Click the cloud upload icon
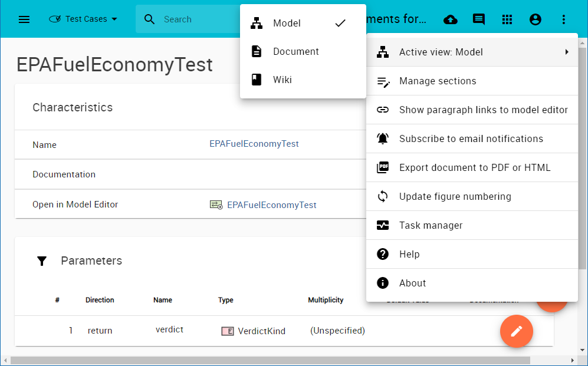Viewport: 588px width, 366px height. [x=451, y=19]
